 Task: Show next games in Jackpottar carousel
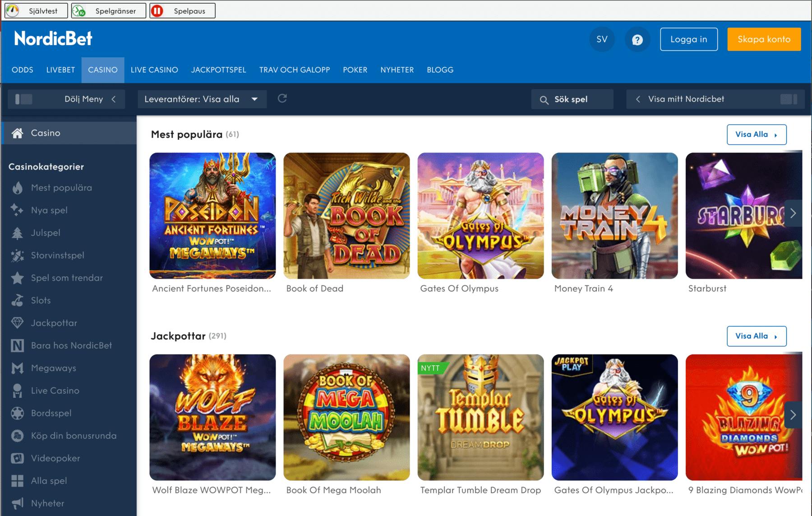(x=793, y=415)
